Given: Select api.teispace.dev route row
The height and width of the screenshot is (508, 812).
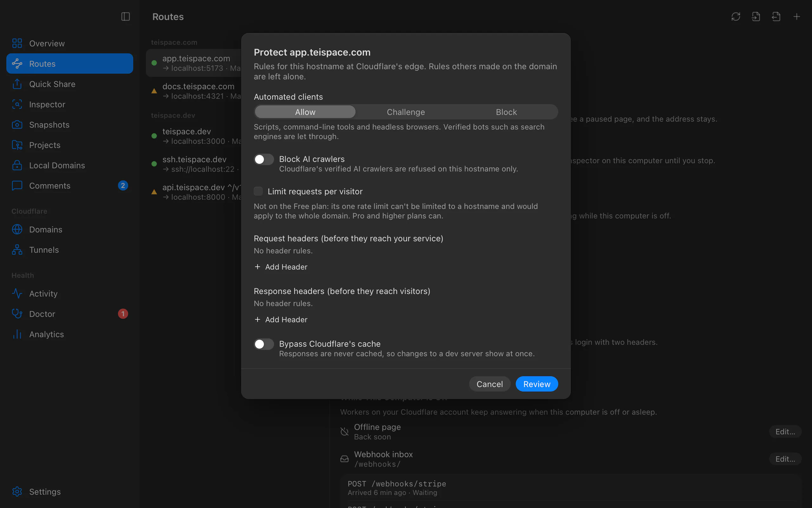Looking at the screenshot, I should coord(194,192).
